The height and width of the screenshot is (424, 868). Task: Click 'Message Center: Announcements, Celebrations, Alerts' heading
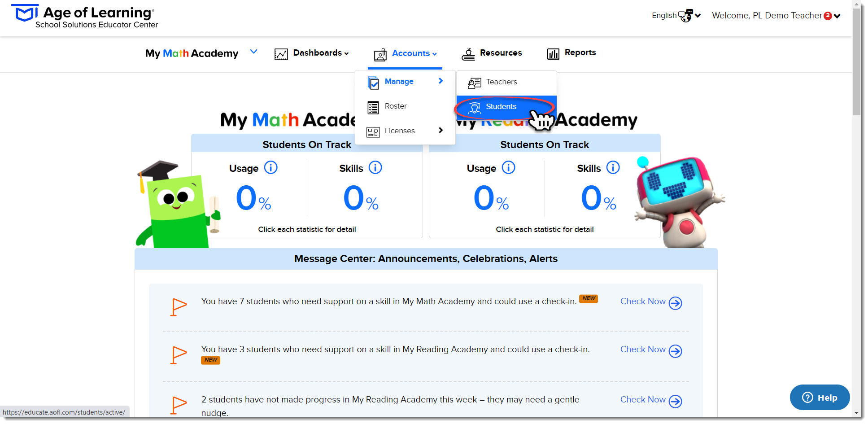426,259
